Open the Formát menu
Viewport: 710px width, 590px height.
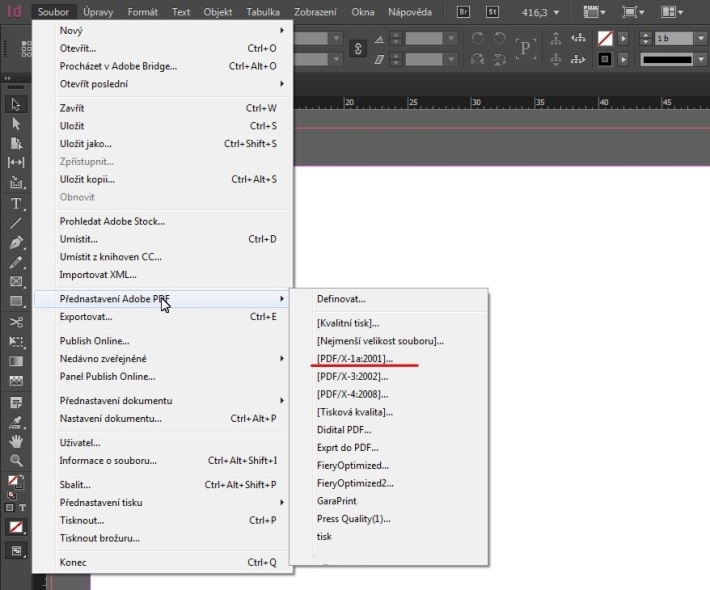click(143, 12)
